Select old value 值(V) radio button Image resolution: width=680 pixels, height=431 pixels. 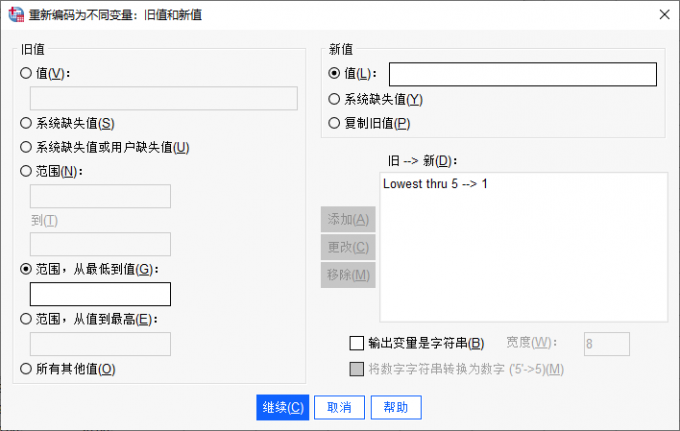tap(26, 73)
